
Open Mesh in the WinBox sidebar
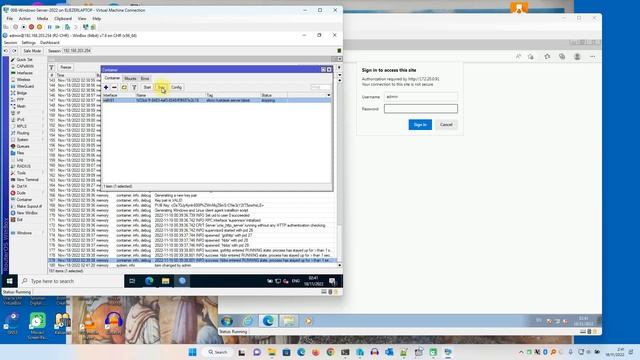21,106
